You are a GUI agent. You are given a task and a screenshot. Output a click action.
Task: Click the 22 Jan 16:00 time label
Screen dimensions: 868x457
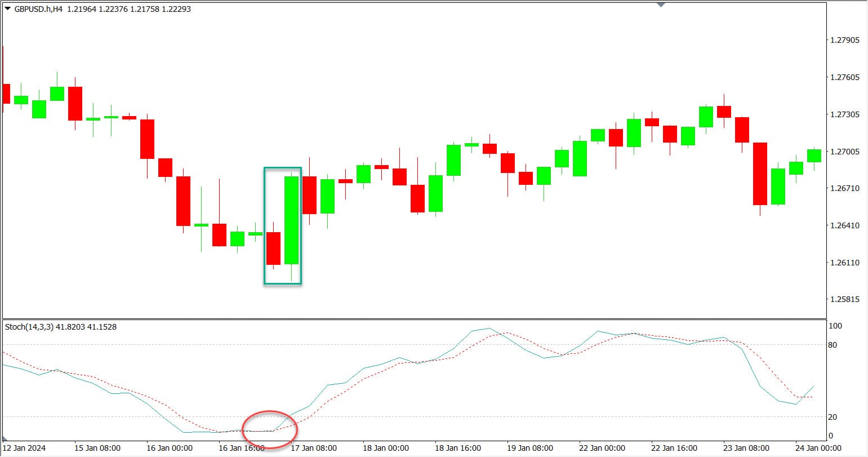pyautogui.click(x=674, y=449)
